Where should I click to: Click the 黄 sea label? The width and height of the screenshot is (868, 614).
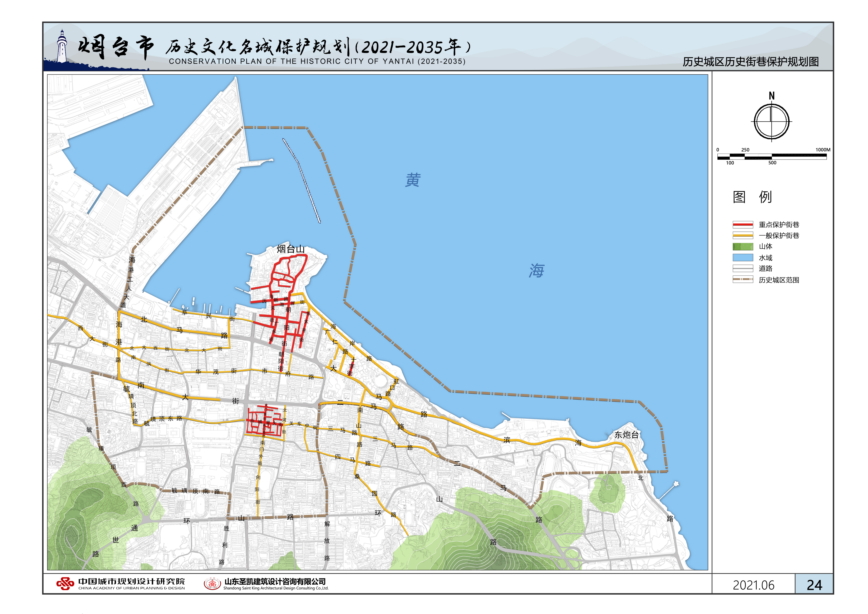click(x=413, y=180)
